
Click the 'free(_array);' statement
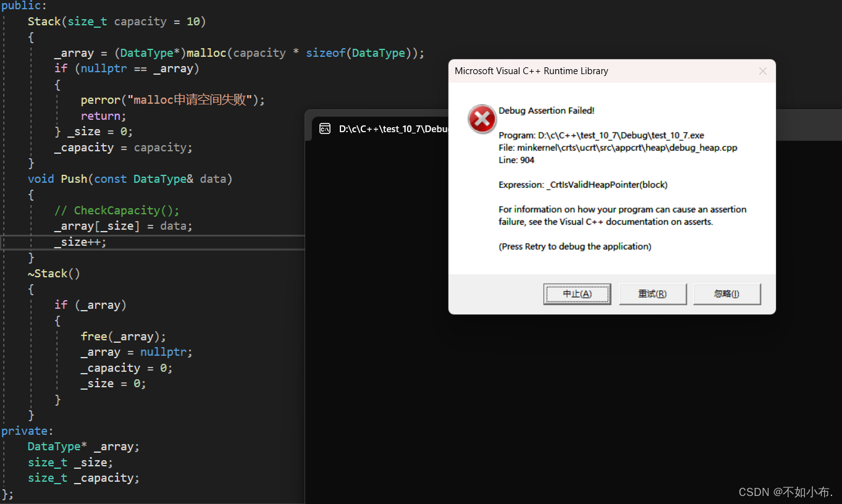click(x=124, y=337)
